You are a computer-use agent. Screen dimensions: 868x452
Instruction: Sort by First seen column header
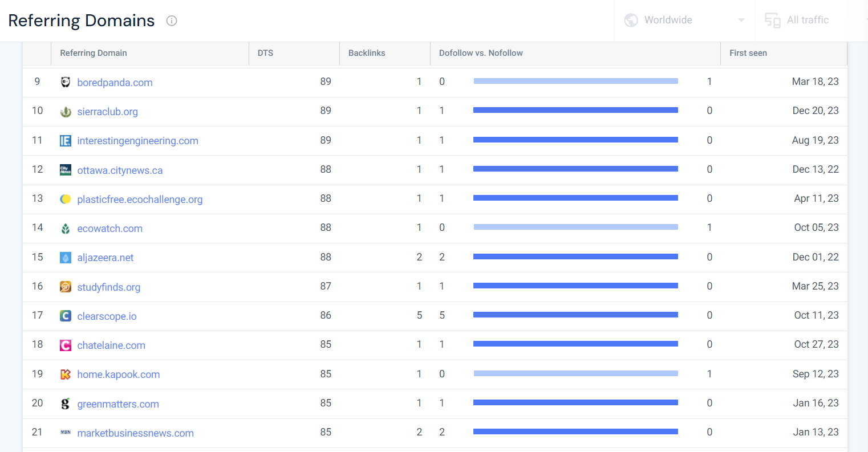click(748, 53)
